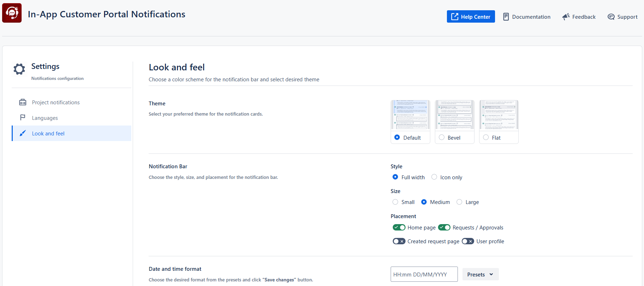Choose Icon only bar style
Viewport: 644px width, 286px height.
tap(434, 177)
